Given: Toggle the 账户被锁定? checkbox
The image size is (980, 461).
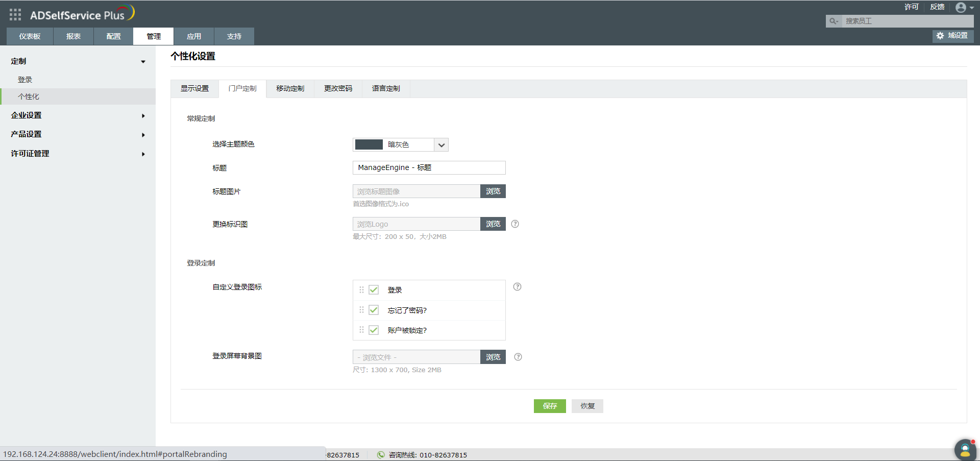Looking at the screenshot, I should (374, 330).
